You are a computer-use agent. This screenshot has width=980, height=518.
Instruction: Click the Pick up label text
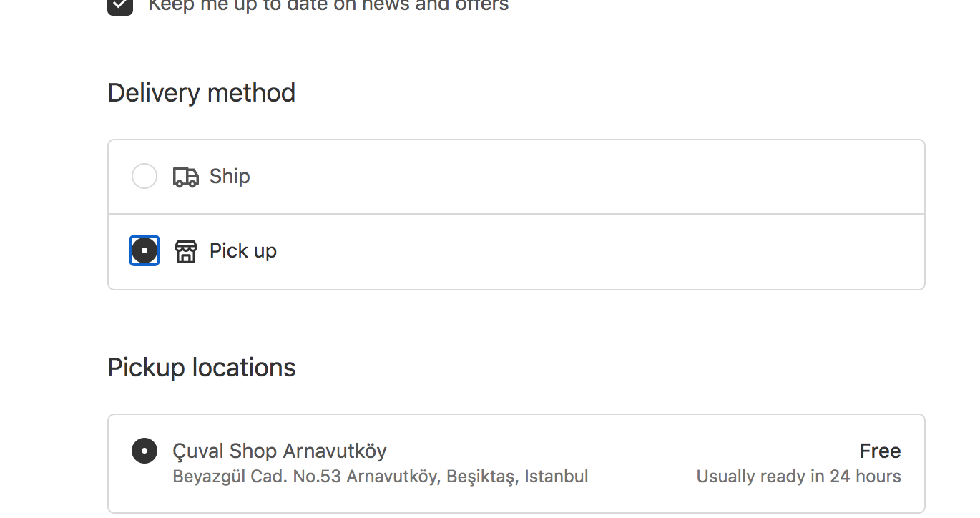[x=243, y=250]
